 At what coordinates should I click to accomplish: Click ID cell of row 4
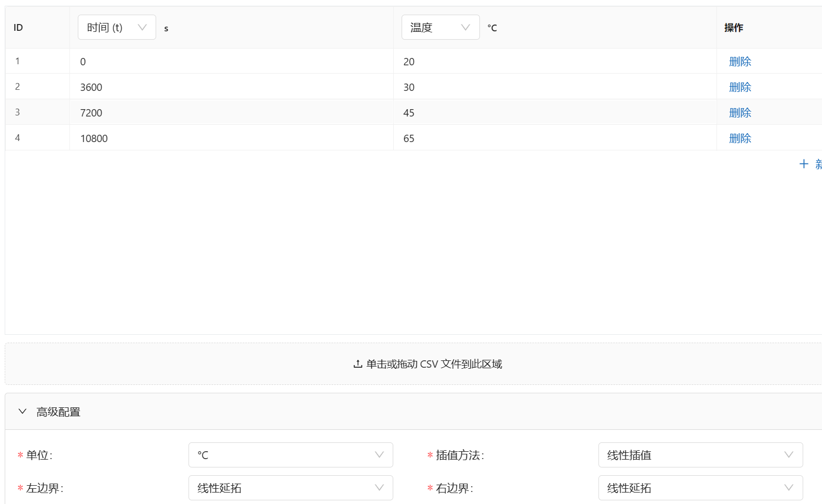[x=38, y=138]
